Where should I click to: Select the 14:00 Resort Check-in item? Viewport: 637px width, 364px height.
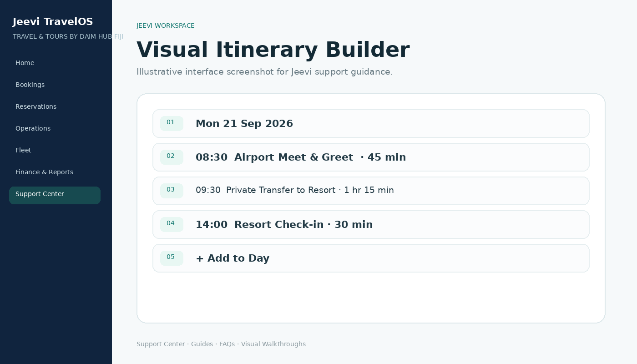(371, 224)
